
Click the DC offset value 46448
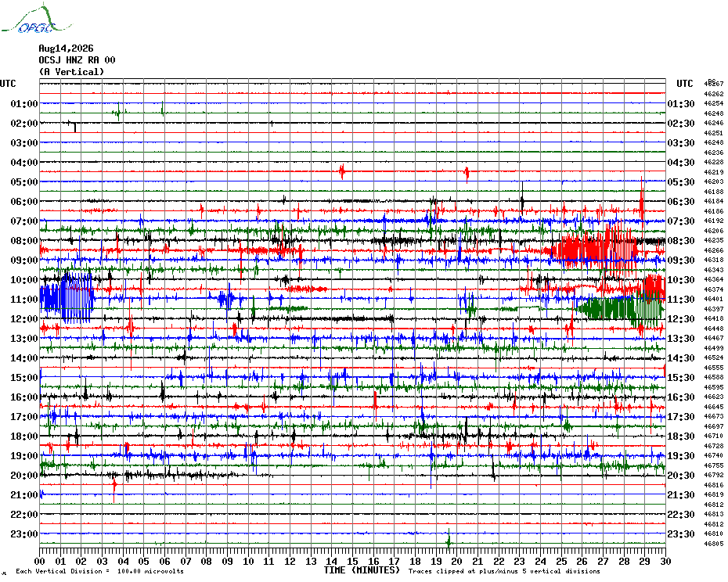[714, 329]
